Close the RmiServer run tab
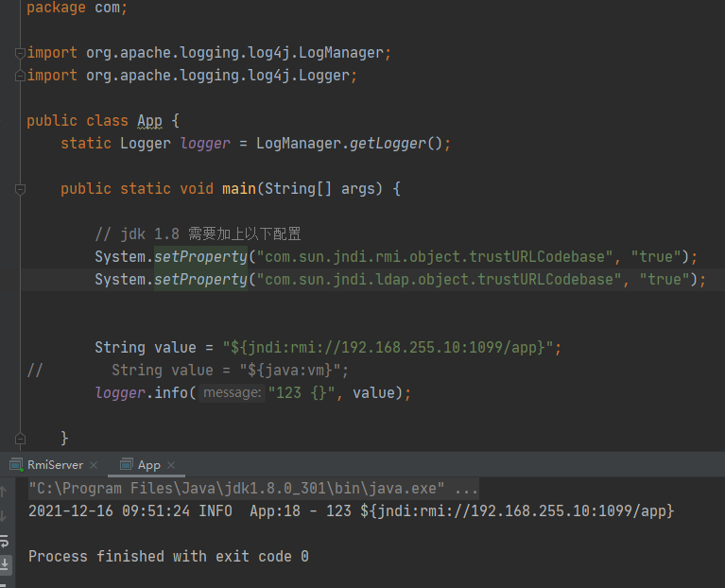The image size is (725, 588). pos(94,464)
